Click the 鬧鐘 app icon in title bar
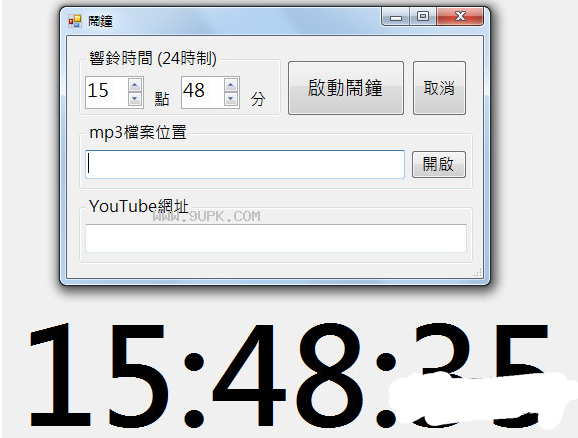Screen dimensions: 578x438 74,21
